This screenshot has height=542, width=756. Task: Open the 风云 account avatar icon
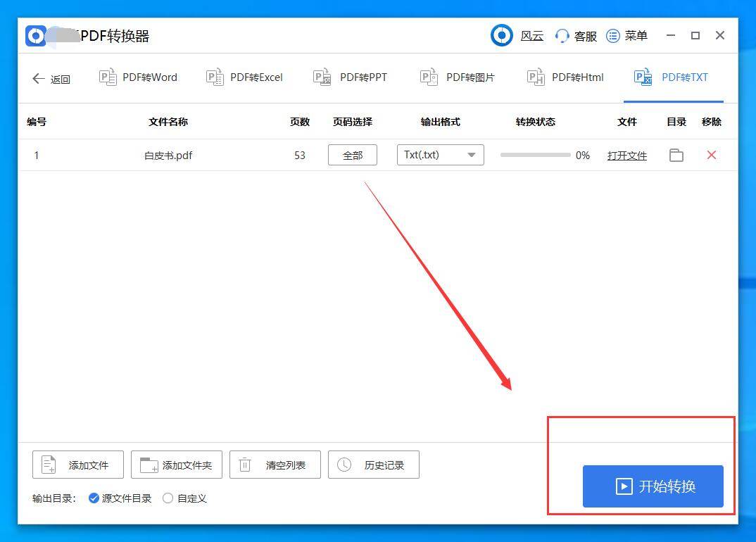[502, 35]
